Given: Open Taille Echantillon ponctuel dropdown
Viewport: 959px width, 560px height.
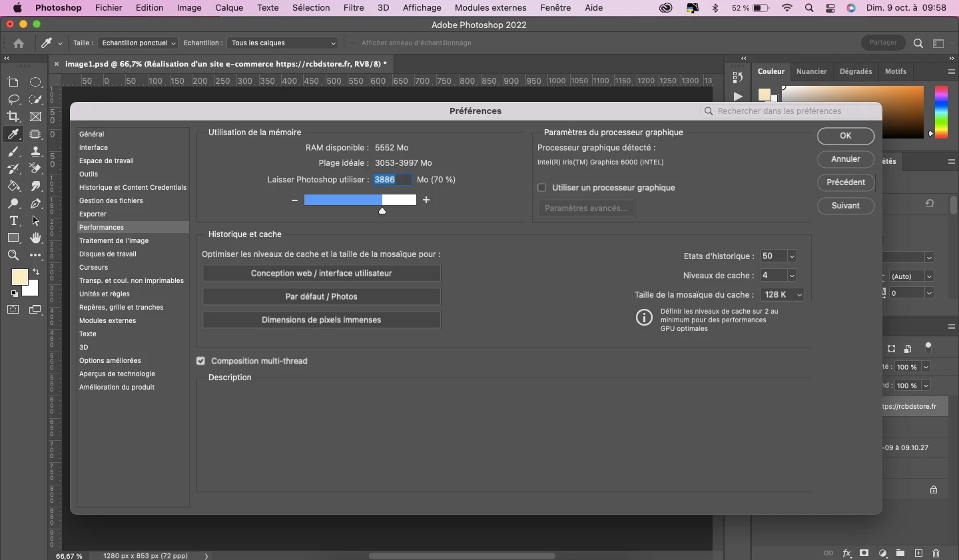Looking at the screenshot, I should point(138,43).
